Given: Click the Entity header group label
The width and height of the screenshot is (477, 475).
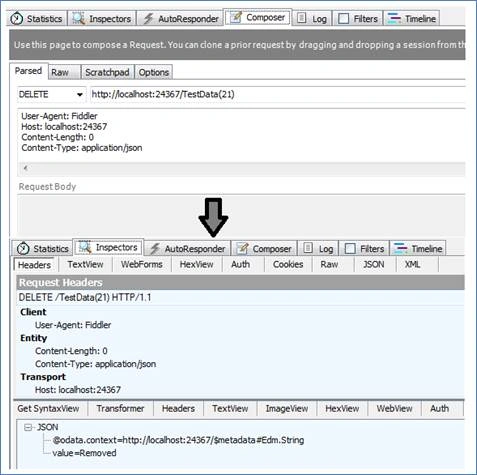Looking at the screenshot, I should point(33,338).
